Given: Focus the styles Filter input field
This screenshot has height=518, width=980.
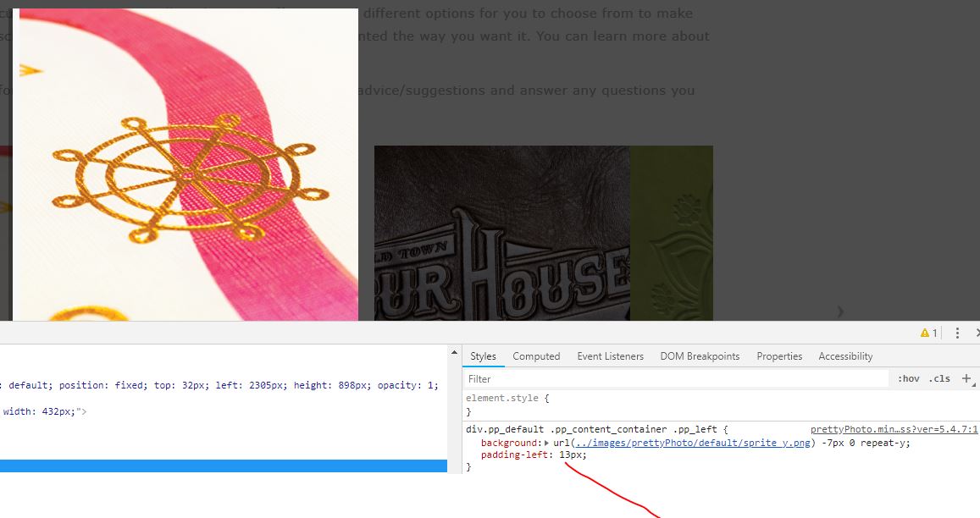Looking at the screenshot, I should pyautogui.click(x=676, y=378).
